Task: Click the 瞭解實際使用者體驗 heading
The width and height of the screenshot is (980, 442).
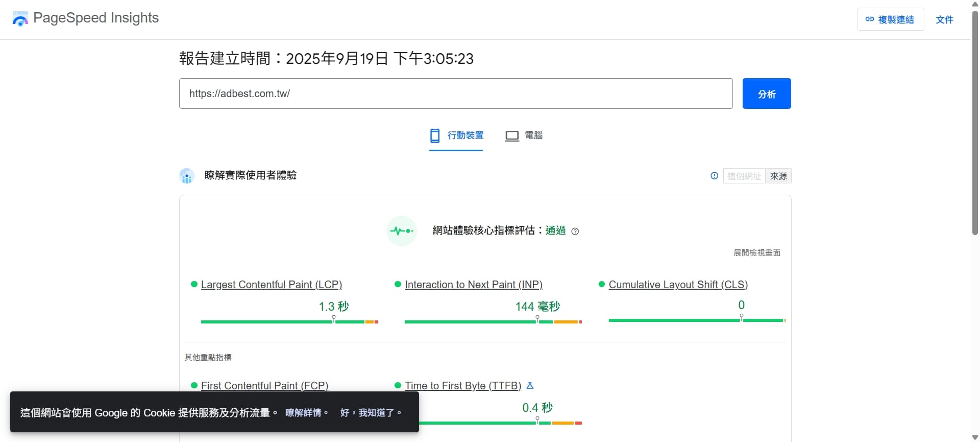Action: tap(251, 175)
